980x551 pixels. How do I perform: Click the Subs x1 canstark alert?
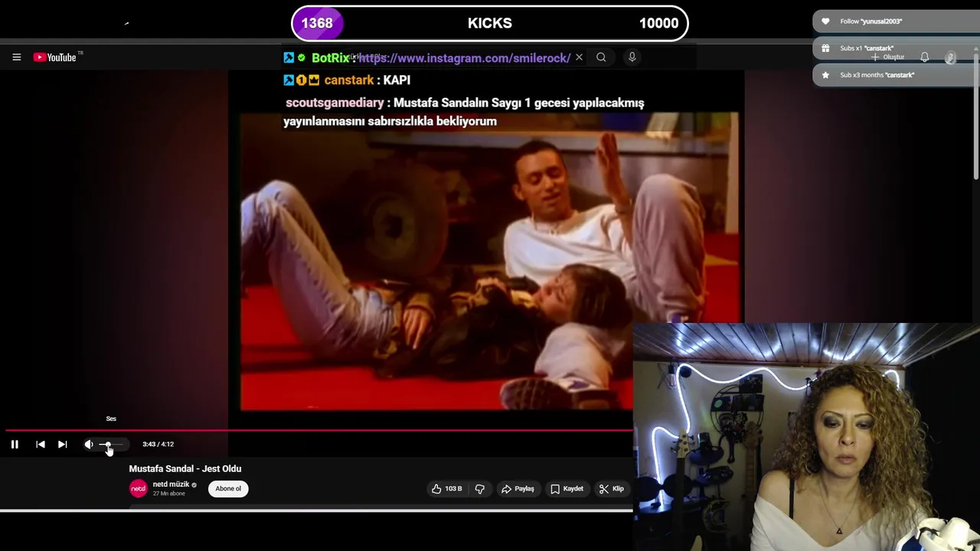(896, 48)
